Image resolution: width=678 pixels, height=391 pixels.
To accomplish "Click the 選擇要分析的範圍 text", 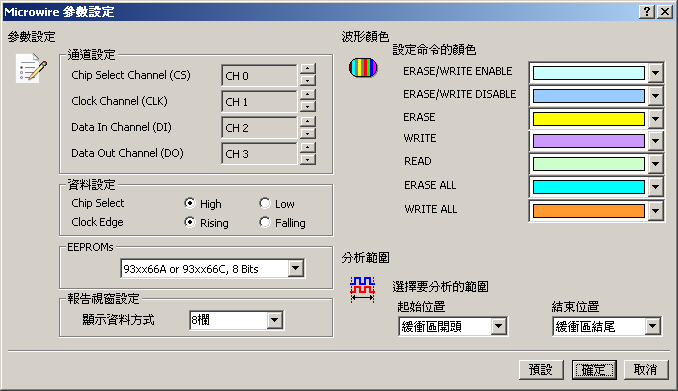I will [x=441, y=286].
